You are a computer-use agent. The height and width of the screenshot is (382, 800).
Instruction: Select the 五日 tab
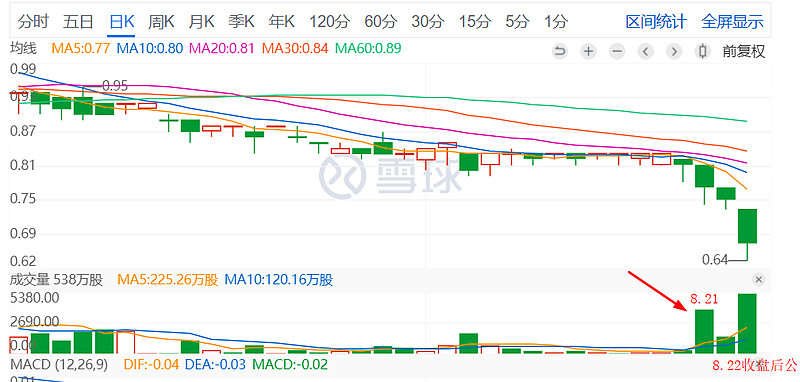[78, 22]
